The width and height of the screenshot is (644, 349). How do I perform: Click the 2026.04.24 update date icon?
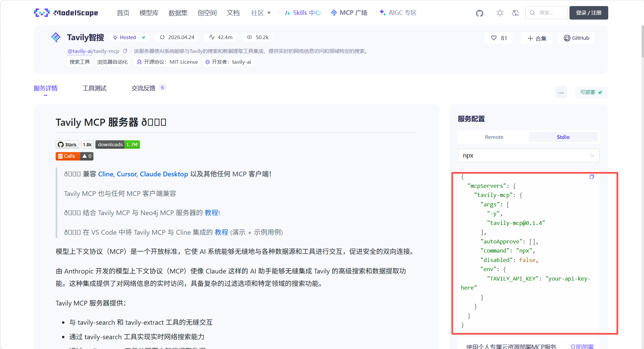(162, 37)
